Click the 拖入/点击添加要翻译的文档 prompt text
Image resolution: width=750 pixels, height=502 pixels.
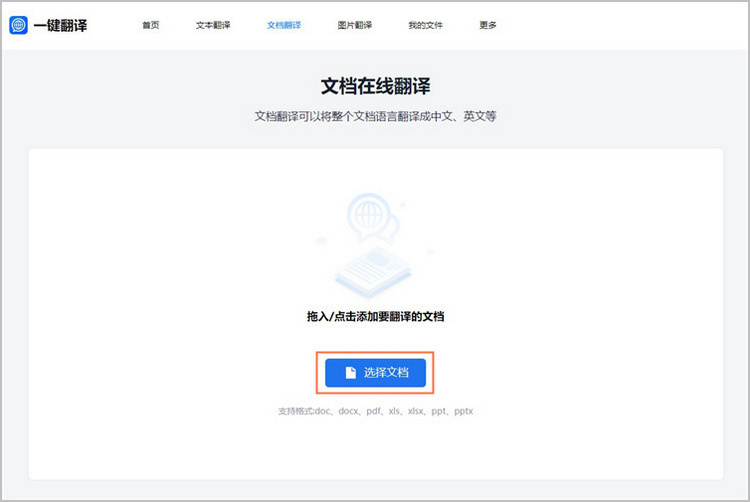pos(375,316)
